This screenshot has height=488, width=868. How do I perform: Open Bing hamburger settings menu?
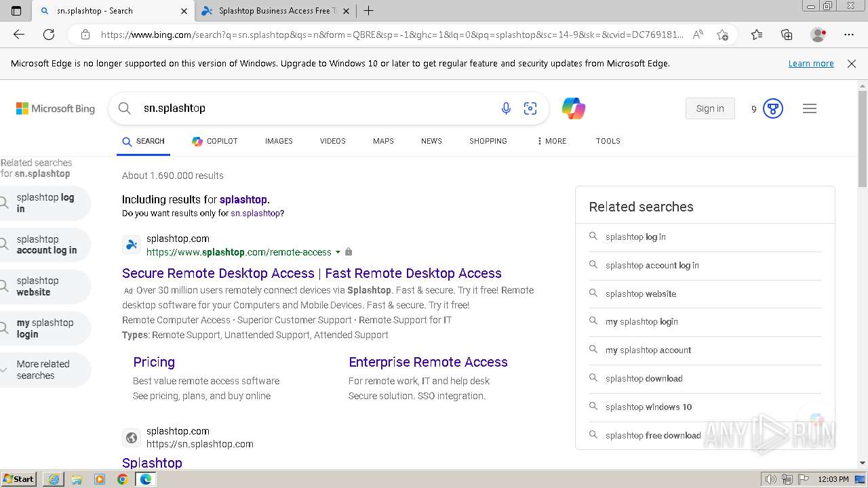pyautogui.click(x=810, y=108)
